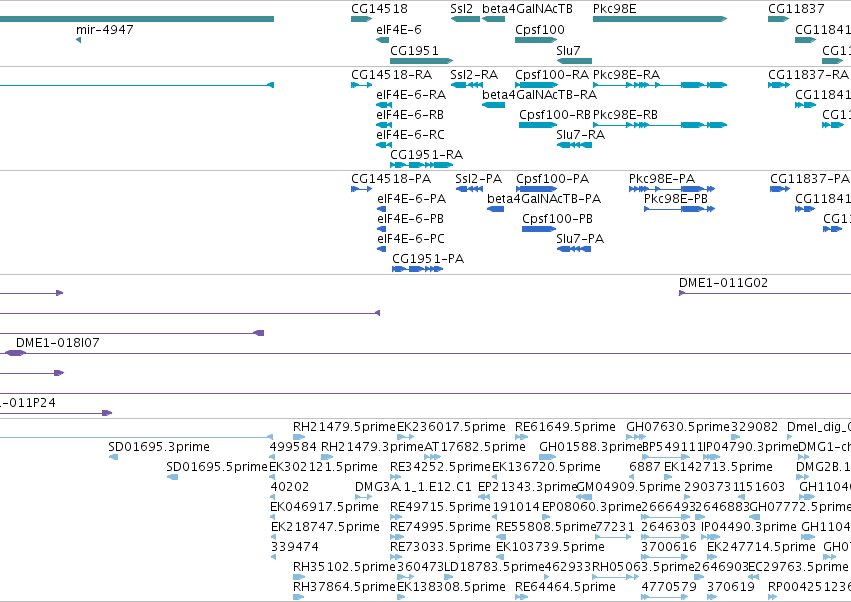851x602 pixels.
Task: Click the CG1951-RA transcript
Action: coord(427,155)
